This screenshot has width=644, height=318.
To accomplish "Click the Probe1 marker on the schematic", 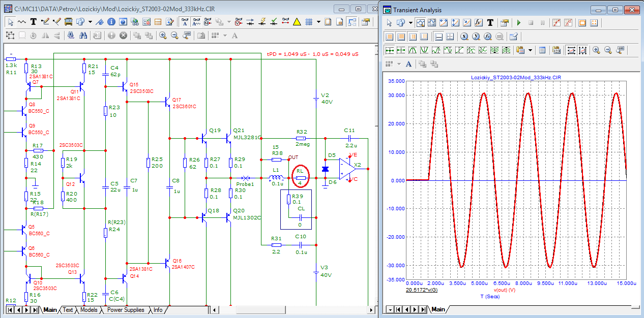I will pyautogui.click(x=245, y=178).
